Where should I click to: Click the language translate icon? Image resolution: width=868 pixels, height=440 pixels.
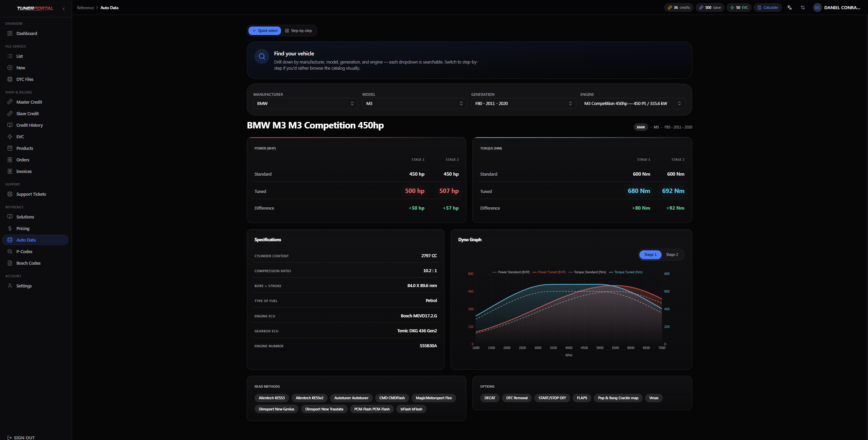[789, 7]
